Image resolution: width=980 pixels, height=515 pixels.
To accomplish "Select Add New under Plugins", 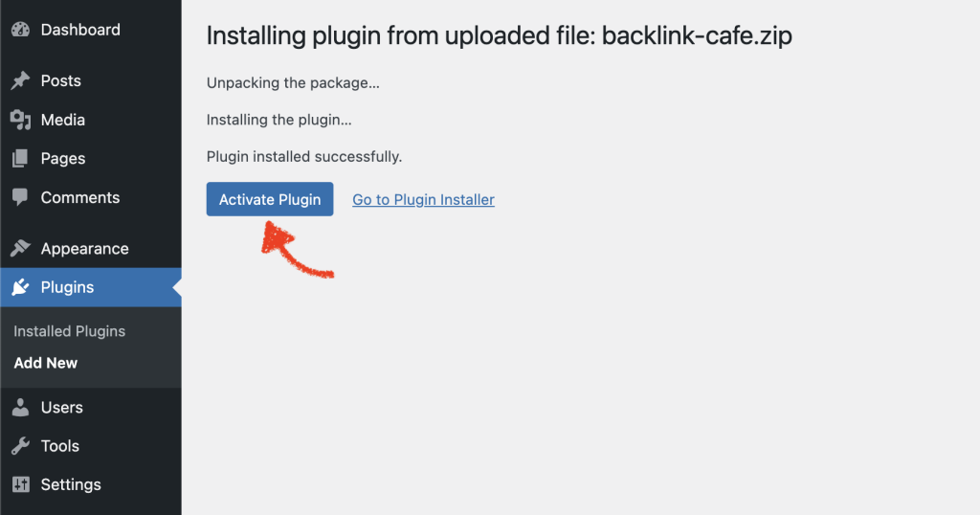I will click(x=46, y=363).
